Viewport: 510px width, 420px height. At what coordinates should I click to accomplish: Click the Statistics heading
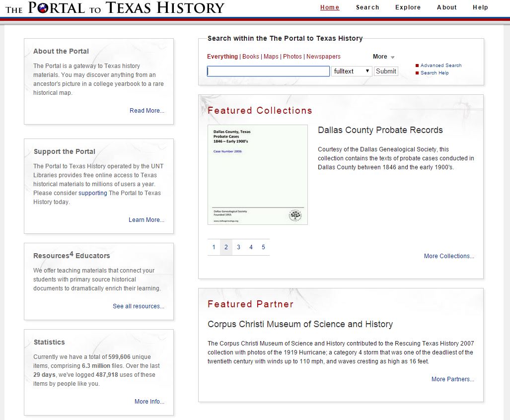[49, 343]
